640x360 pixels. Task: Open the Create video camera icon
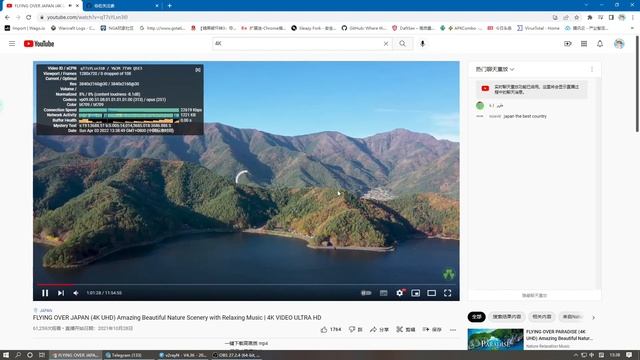tap(568, 44)
